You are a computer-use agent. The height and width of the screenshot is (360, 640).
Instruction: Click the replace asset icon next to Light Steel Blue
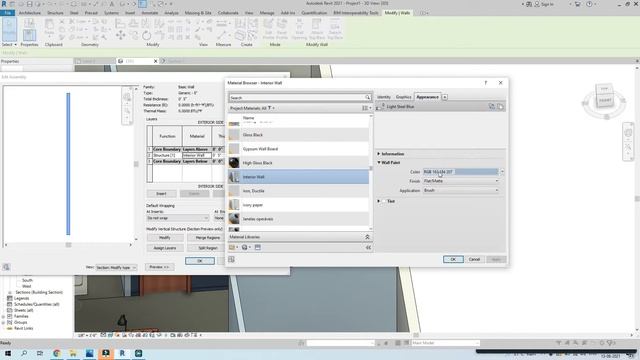click(x=492, y=107)
